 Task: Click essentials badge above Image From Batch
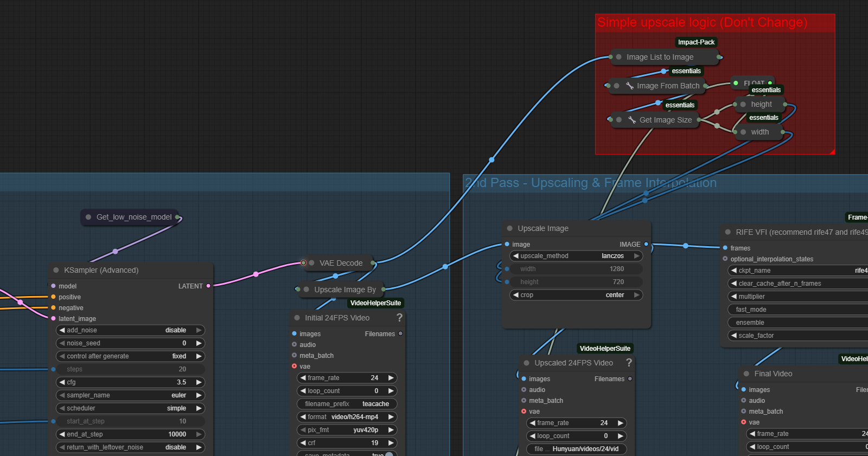tap(686, 71)
